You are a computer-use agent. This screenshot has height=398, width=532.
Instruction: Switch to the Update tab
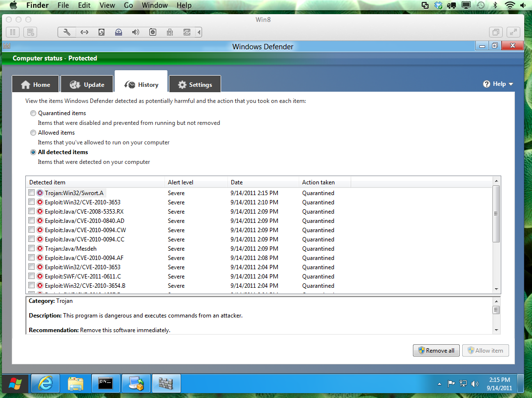tap(87, 84)
